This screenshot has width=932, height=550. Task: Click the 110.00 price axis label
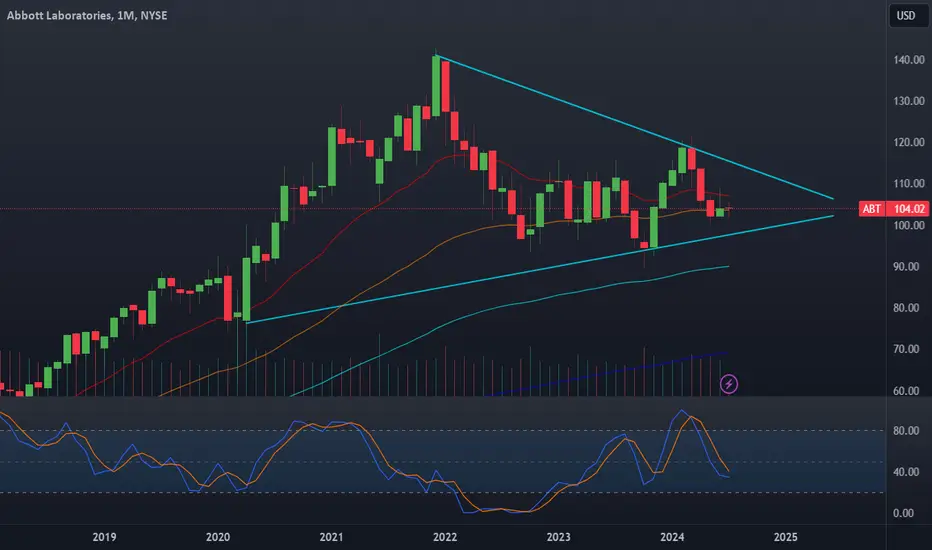coord(909,184)
